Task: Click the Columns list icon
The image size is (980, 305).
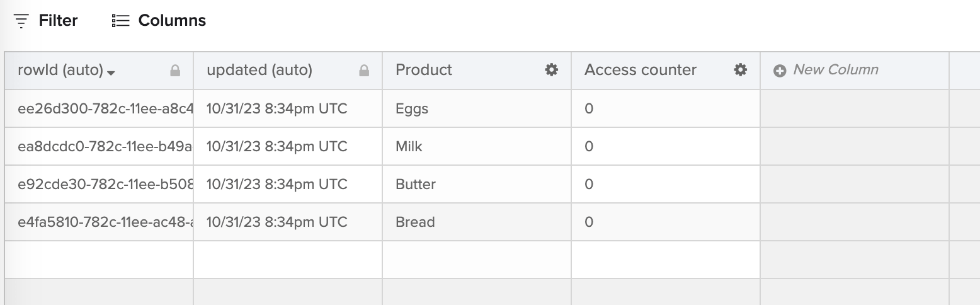Action: pos(120,21)
